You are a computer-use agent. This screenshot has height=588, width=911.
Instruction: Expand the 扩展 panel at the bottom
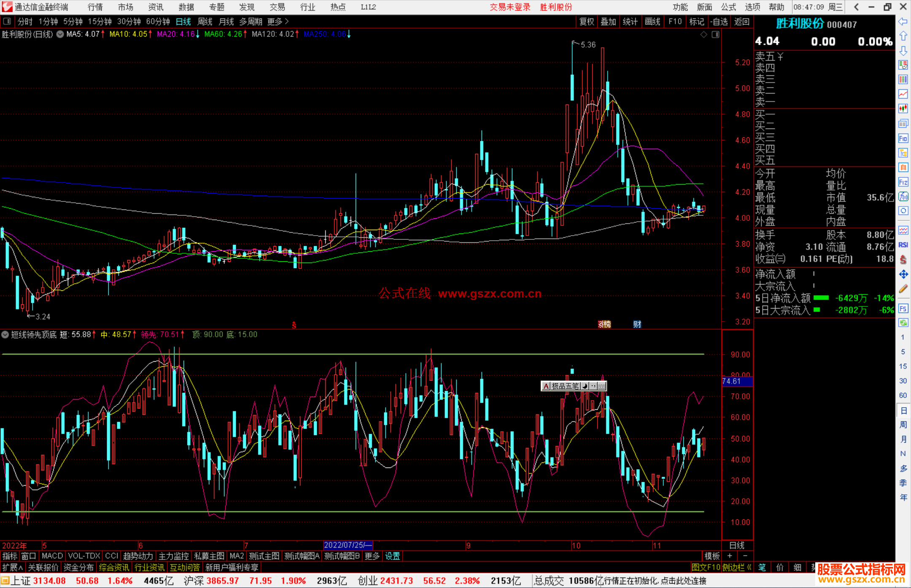point(12,567)
